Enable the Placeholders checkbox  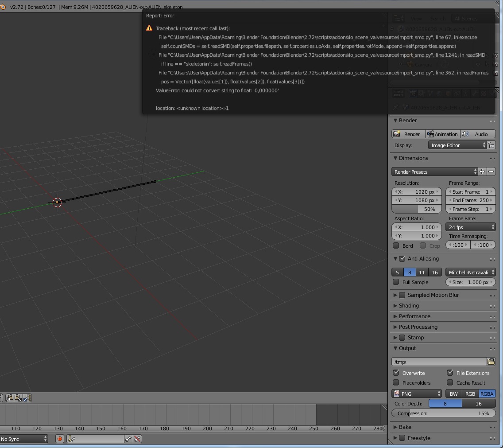point(396,382)
